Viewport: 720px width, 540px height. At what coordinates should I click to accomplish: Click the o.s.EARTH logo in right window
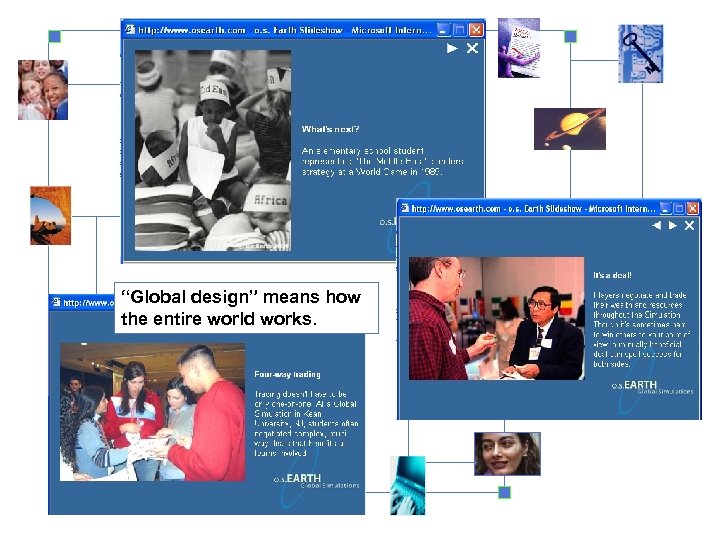(652, 387)
